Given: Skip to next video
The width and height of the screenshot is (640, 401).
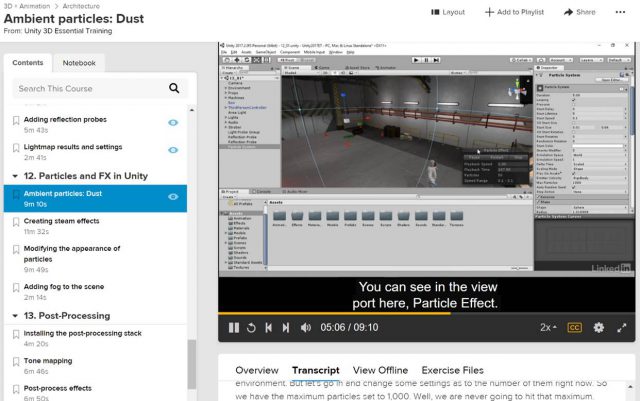Looking at the screenshot, I should coord(286,327).
